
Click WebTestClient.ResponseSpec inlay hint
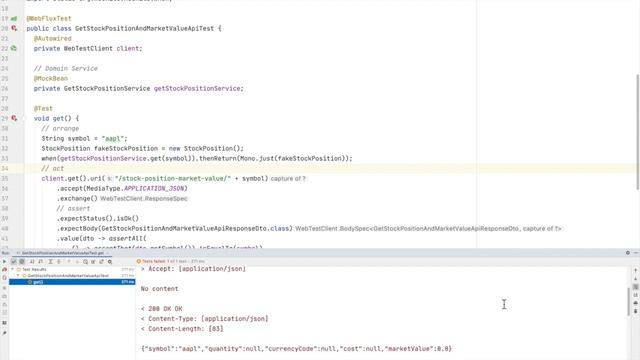(144, 199)
